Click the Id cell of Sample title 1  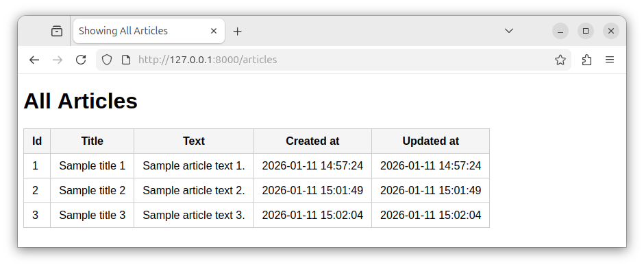click(37, 166)
